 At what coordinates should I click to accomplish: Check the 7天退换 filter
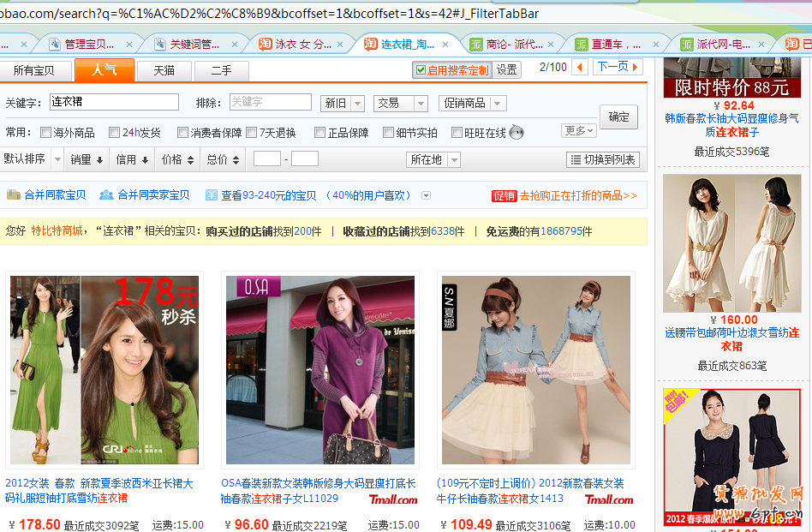click(x=252, y=133)
